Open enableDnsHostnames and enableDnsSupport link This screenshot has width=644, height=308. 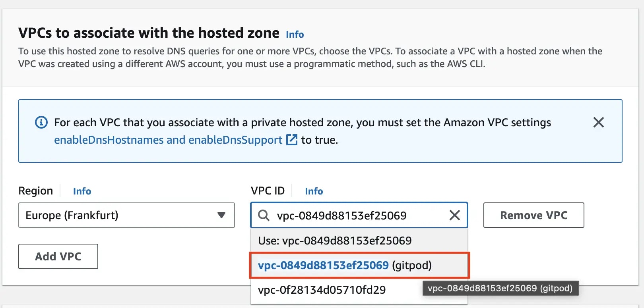tap(168, 140)
